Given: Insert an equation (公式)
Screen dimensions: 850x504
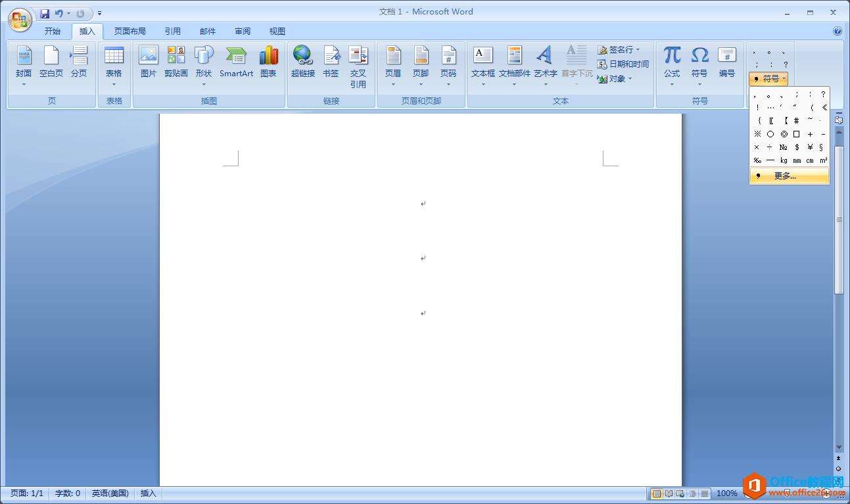Looking at the screenshot, I should pos(672,66).
